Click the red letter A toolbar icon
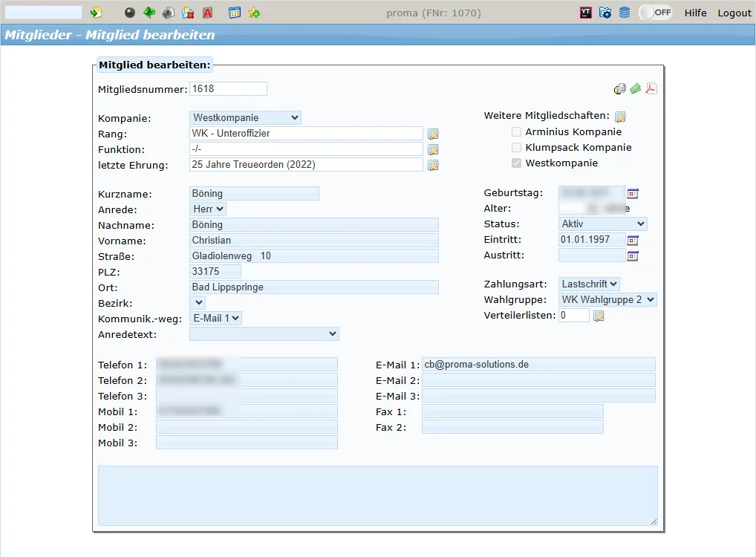The height and width of the screenshot is (557, 756). click(x=208, y=13)
